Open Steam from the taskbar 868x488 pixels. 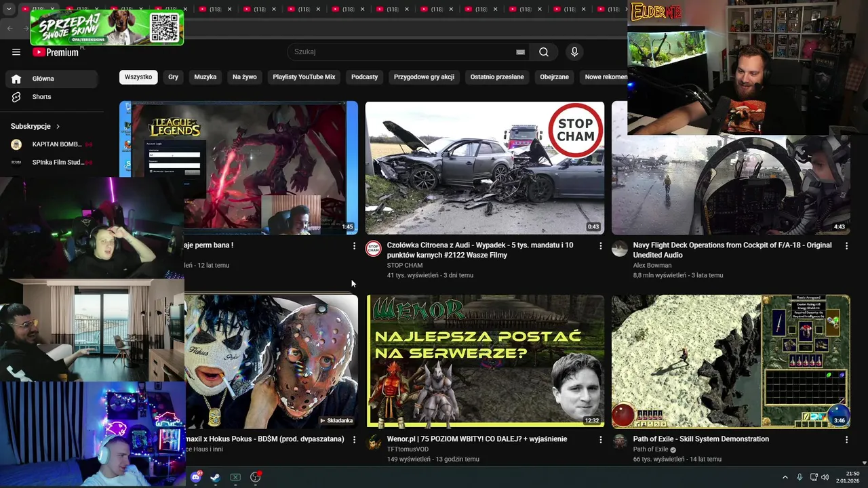(x=215, y=477)
